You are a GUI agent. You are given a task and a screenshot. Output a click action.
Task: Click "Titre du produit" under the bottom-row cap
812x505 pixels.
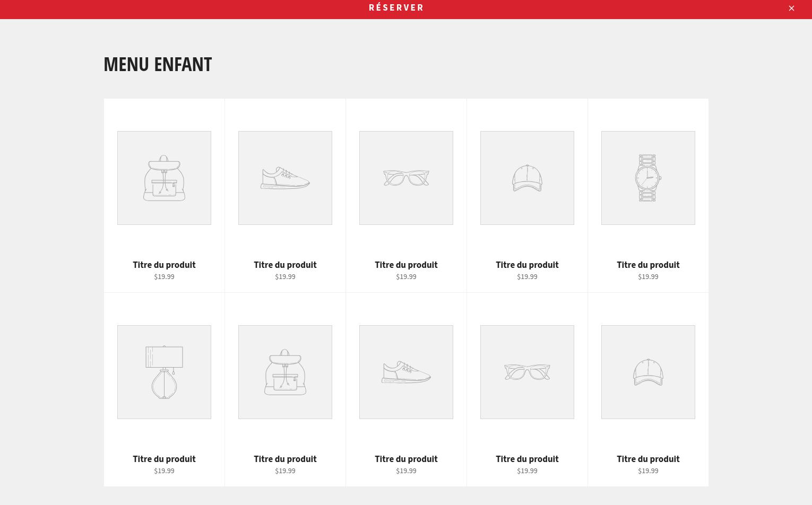pos(648,459)
